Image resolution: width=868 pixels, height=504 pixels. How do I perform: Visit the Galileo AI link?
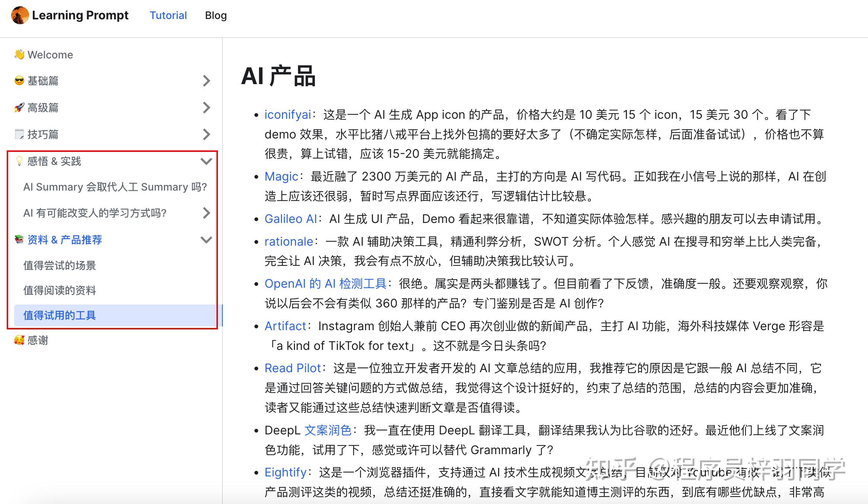tap(291, 219)
